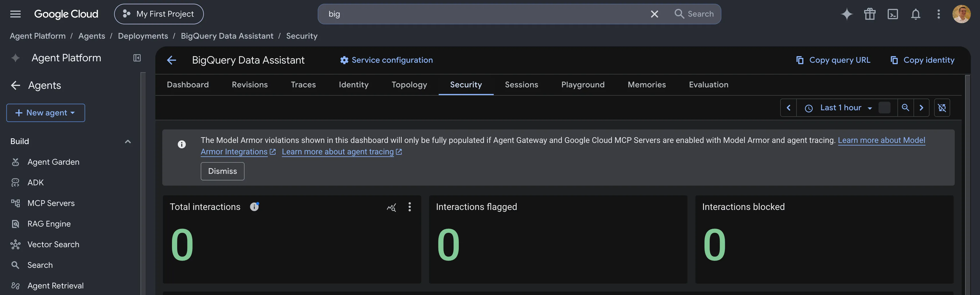Screen dimensions: 980x295
Task: Click the gift free trial icon
Action: click(x=870, y=14)
